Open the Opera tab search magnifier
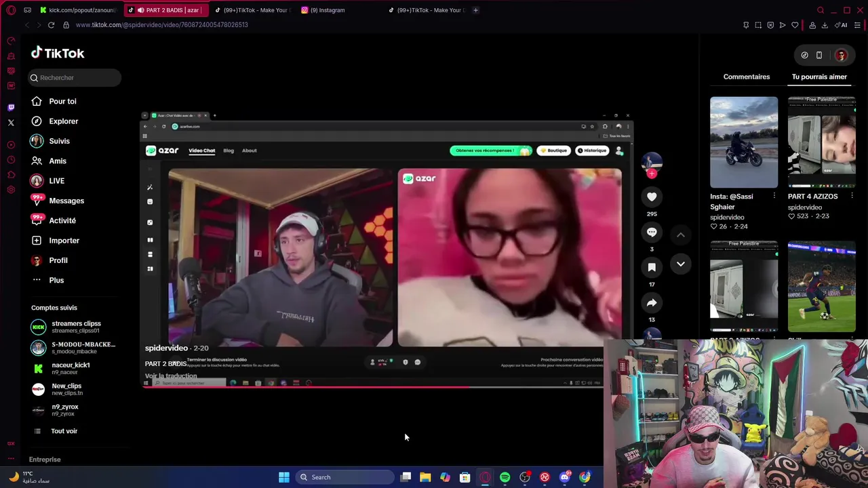 click(x=821, y=10)
